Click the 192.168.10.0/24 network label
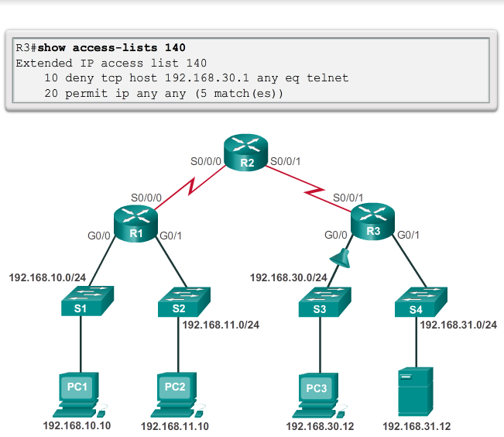This screenshot has height=437, width=504. tap(48, 277)
